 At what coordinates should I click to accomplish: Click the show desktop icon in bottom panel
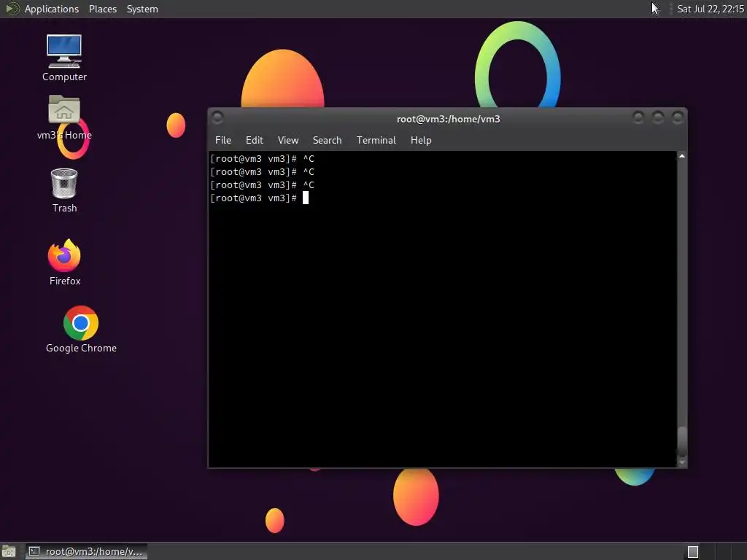click(x=9, y=551)
